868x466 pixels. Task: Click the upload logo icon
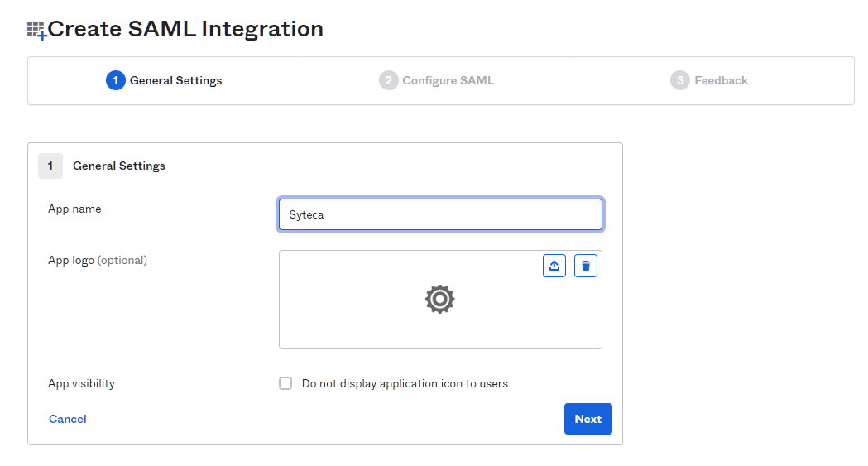(554, 266)
